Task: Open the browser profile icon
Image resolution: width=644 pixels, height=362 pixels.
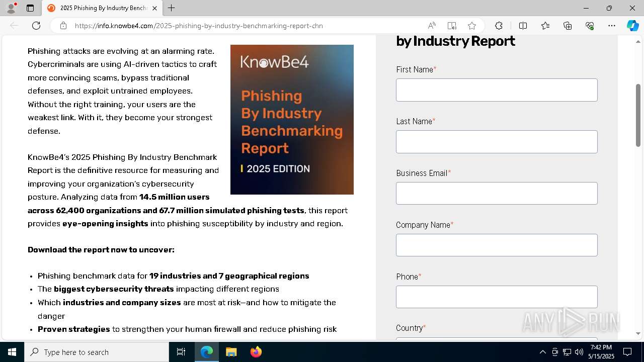Action: coord(11,8)
